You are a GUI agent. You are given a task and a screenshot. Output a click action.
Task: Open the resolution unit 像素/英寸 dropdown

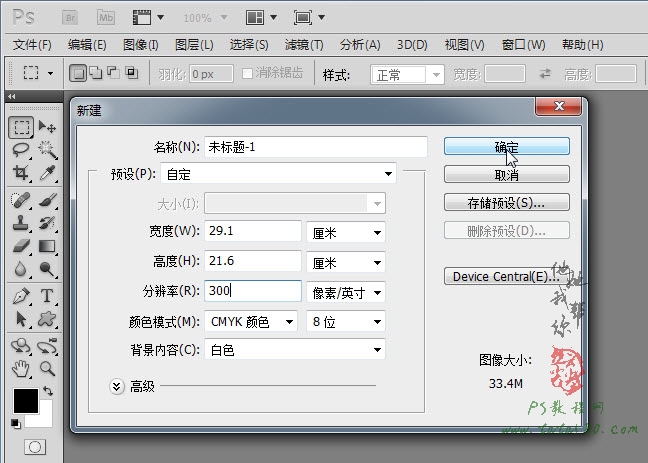346,292
